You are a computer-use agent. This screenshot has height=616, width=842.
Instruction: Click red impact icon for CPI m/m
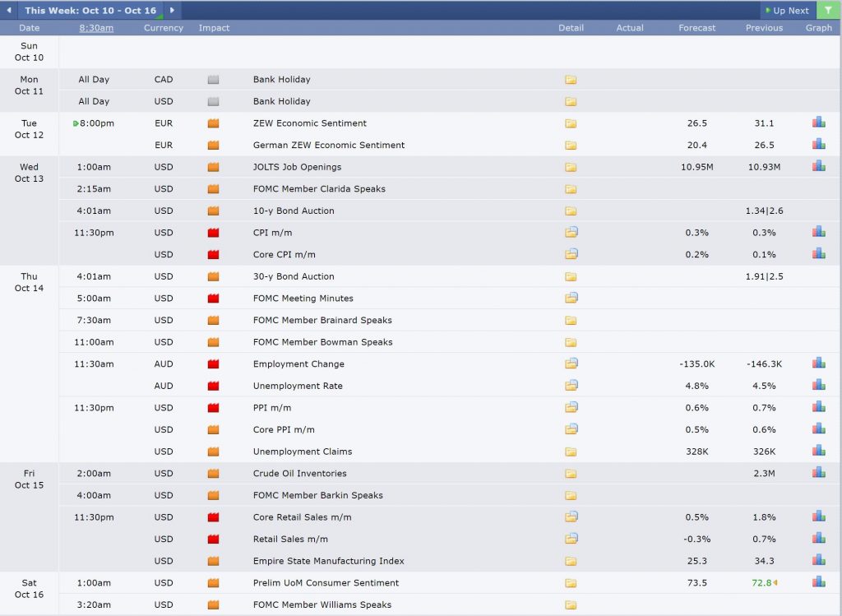(213, 233)
